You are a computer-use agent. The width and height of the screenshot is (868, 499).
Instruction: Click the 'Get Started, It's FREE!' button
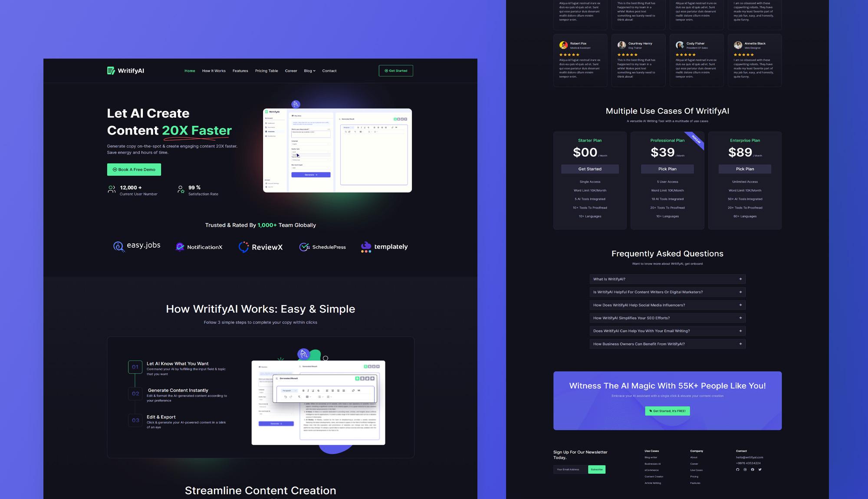(667, 411)
